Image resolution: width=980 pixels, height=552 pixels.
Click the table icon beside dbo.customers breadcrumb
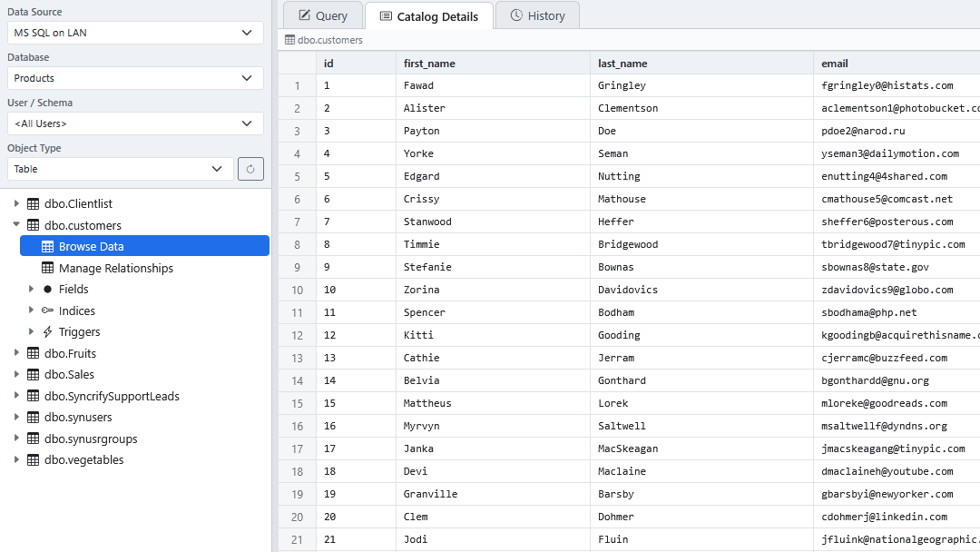(290, 40)
